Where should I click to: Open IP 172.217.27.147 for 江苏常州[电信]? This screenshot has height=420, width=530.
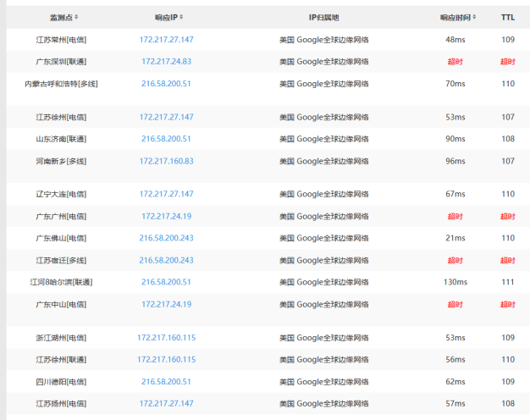click(x=166, y=40)
